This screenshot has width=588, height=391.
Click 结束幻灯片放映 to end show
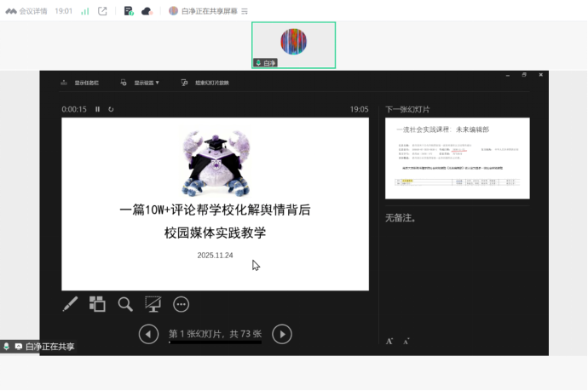pyautogui.click(x=205, y=83)
